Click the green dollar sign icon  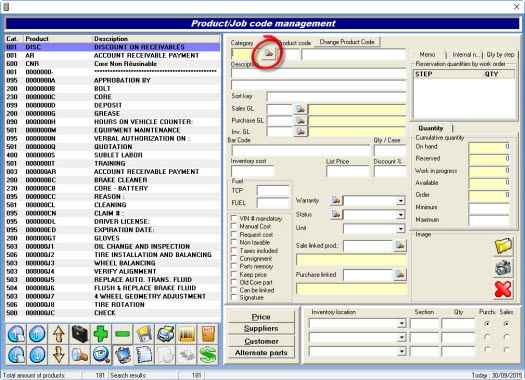pos(208,355)
